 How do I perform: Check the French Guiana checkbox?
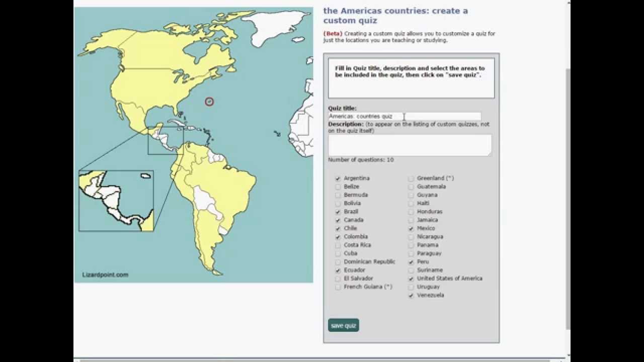tap(338, 287)
